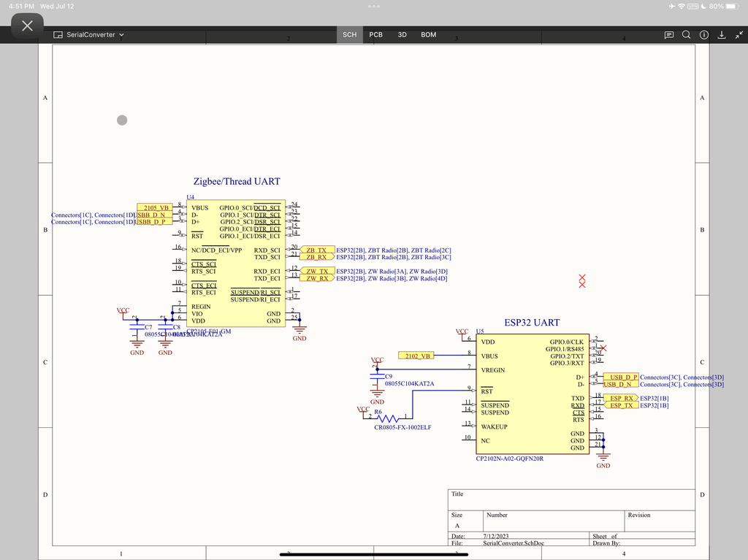Image resolution: width=748 pixels, height=560 pixels.
Task: Click the "ESP32 UART" heading text
Action: pos(532,323)
